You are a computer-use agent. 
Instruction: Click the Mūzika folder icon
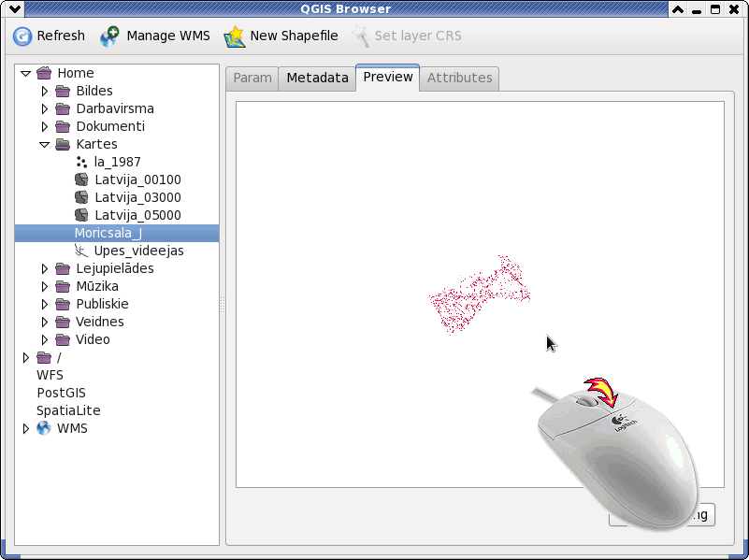63,286
